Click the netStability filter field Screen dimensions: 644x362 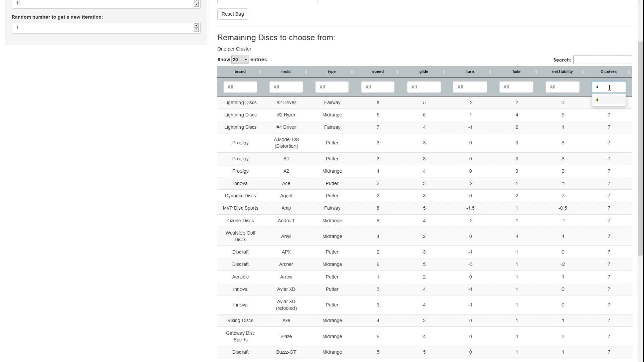(x=562, y=87)
